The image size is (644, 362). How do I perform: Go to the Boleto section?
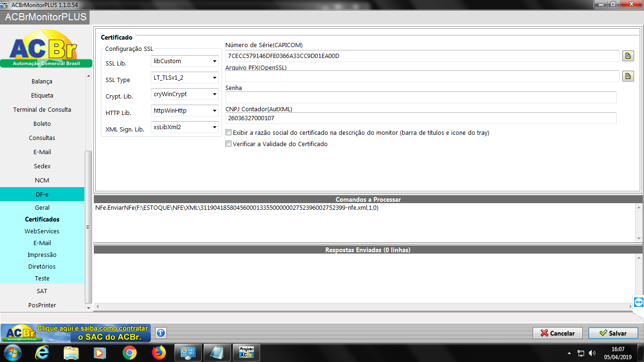click(x=42, y=123)
